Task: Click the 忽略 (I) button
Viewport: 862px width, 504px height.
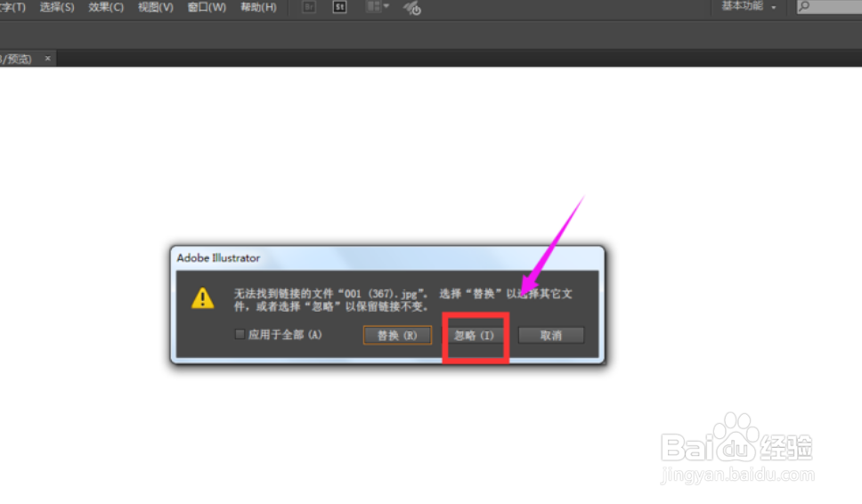Action: (474, 336)
